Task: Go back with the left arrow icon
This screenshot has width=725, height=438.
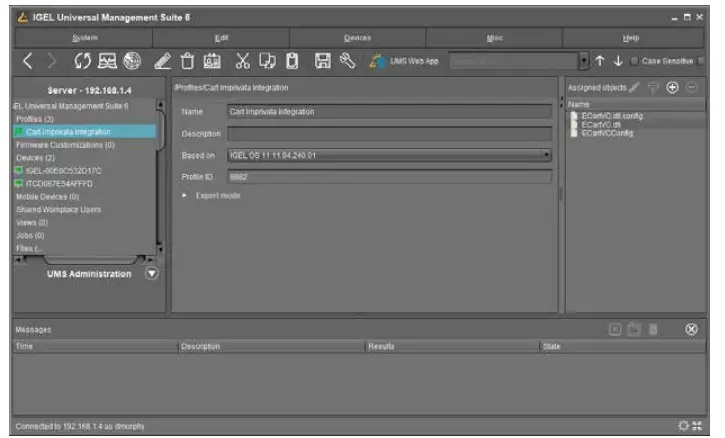Action: click(x=28, y=61)
